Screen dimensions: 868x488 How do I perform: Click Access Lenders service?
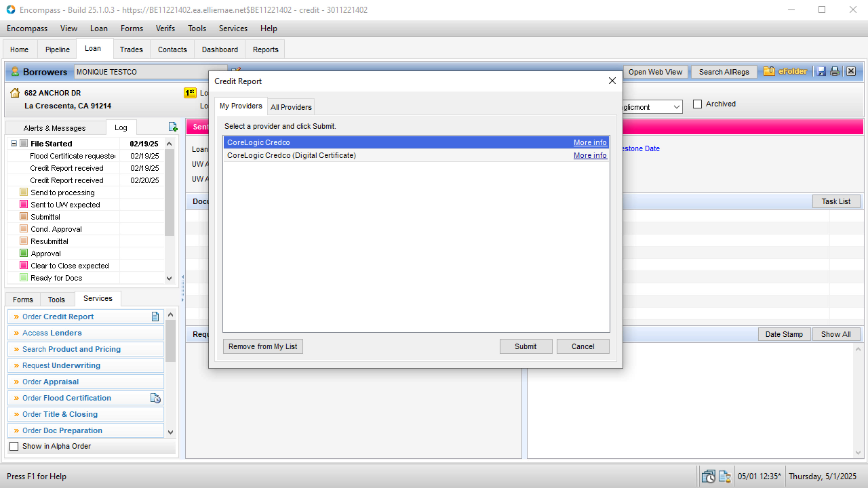86,333
